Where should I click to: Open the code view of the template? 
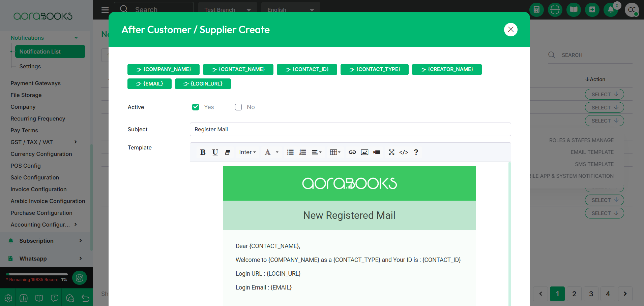click(x=404, y=152)
